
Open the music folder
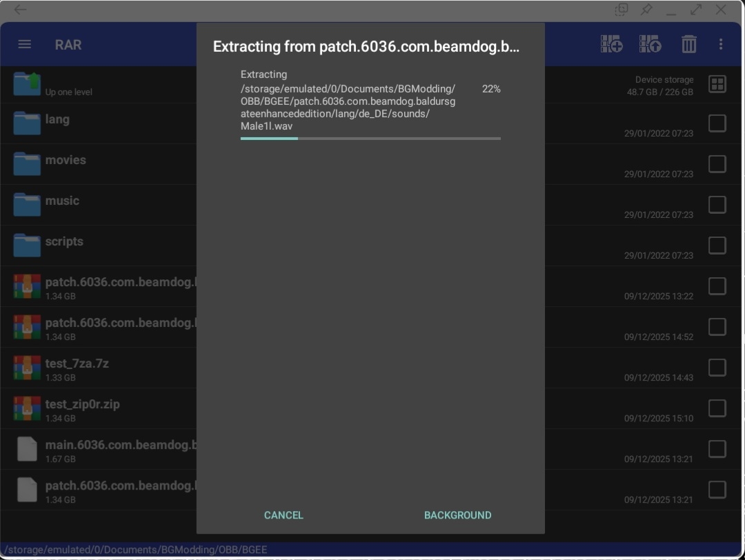pos(62,201)
